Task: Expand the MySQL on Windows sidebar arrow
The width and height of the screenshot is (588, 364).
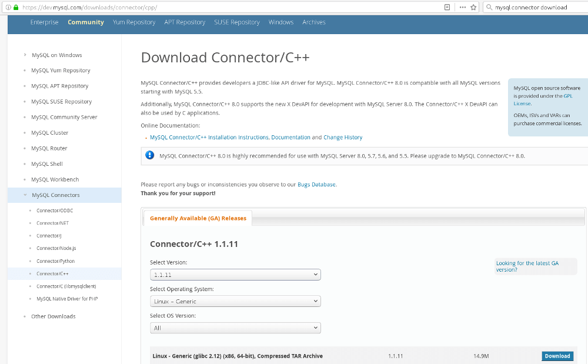Action: click(x=25, y=55)
